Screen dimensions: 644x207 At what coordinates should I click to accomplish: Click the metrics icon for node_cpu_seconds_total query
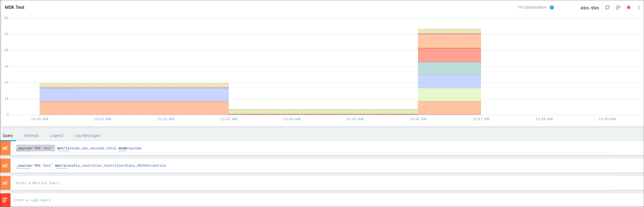coord(5,148)
